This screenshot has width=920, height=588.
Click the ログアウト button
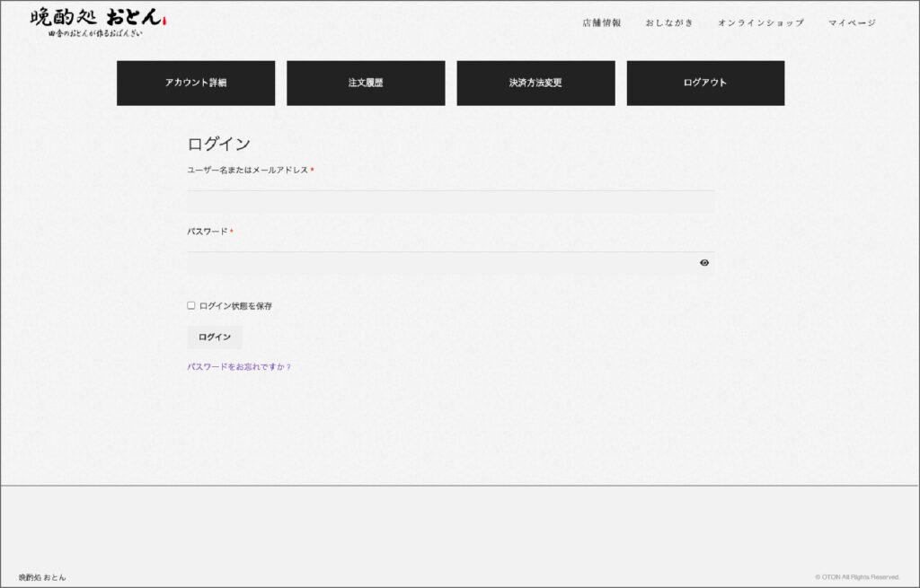(x=705, y=83)
